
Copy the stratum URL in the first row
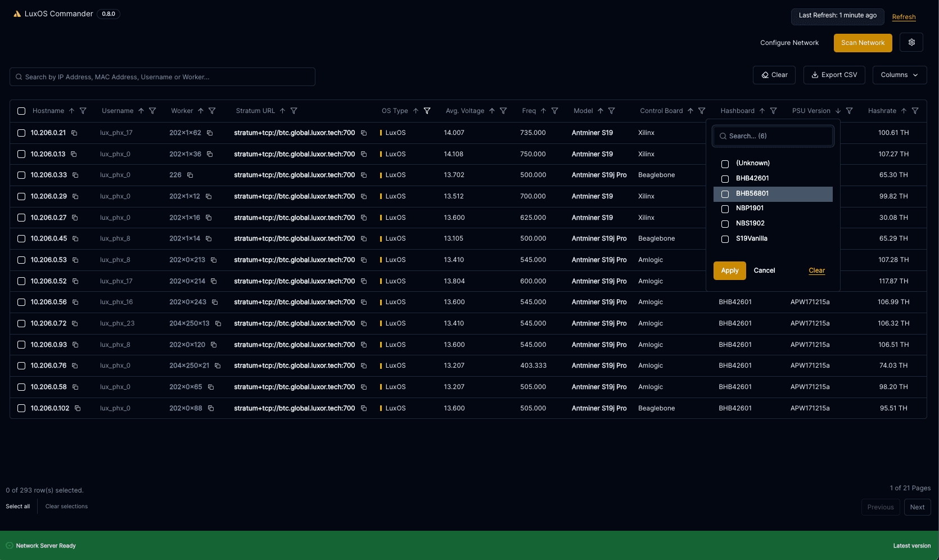tap(364, 133)
